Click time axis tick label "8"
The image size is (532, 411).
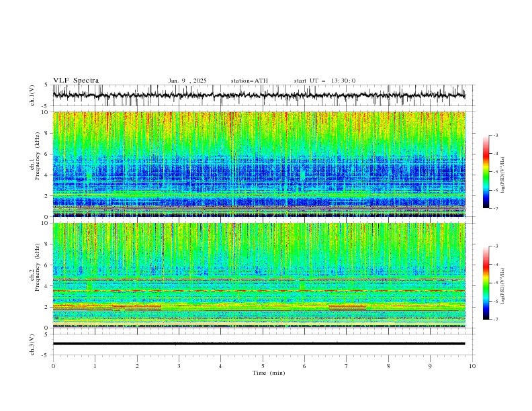coord(388,366)
